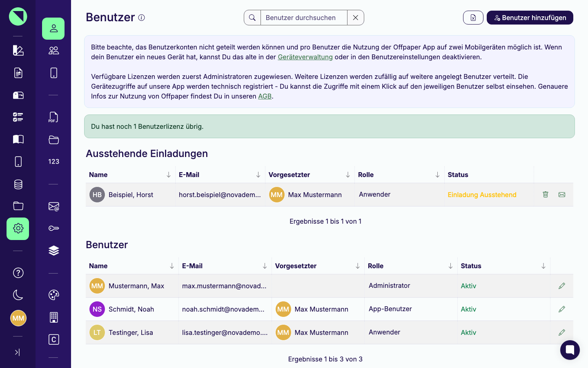
Task: Focus the Benutzer durchsuchen search field
Action: coord(304,18)
